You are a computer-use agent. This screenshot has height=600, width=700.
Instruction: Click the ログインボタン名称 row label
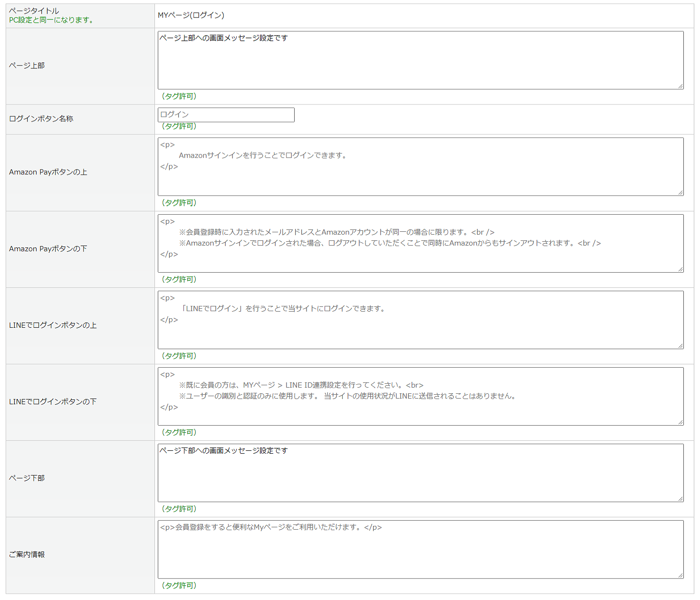tap(41, 119)
